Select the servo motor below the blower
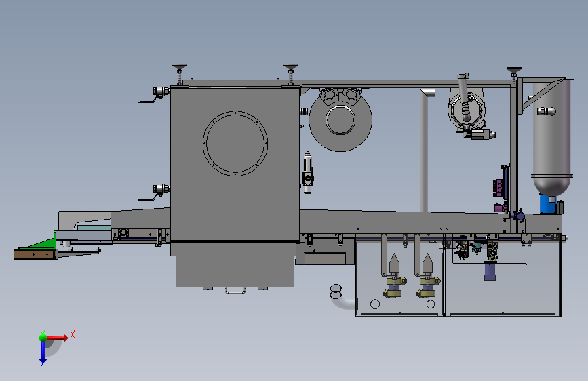 481,134
